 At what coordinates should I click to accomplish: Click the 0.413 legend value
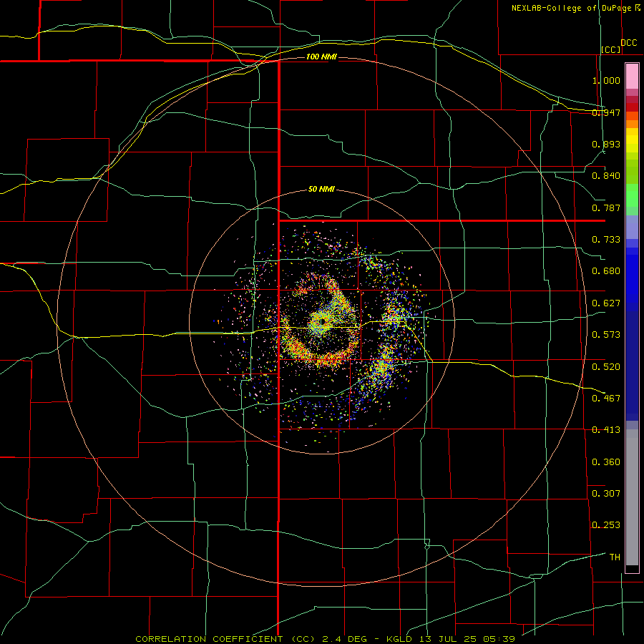coord(606,430)
